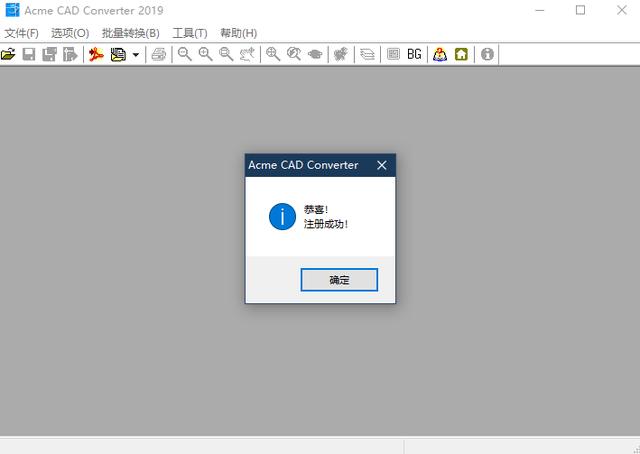
Task: Minimize the Acme CAD Converter 2019 window
Action: pyautogui.click(x=540, y=10)
